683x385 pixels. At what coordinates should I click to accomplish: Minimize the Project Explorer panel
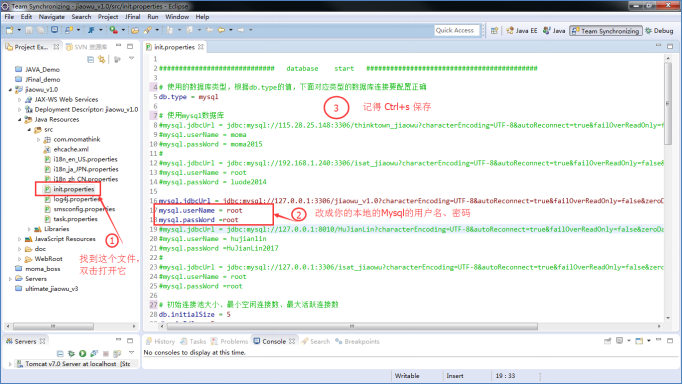(x=118, y=46)
